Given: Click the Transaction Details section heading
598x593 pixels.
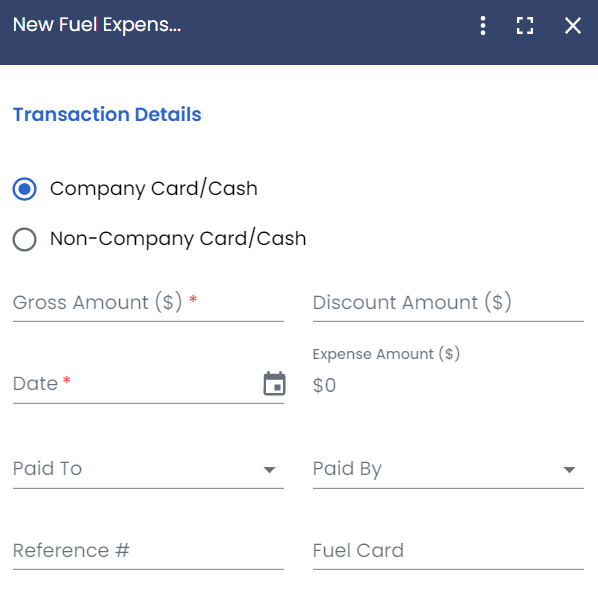Looking at the screenshot, I should tap(107, 114).
